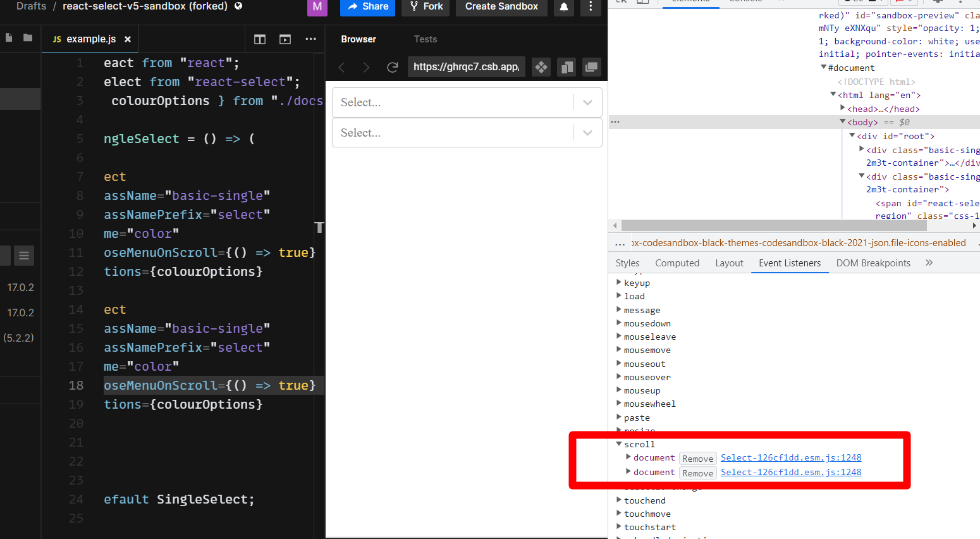Collapse the scroll event listener group

click(x=618, y=443)
